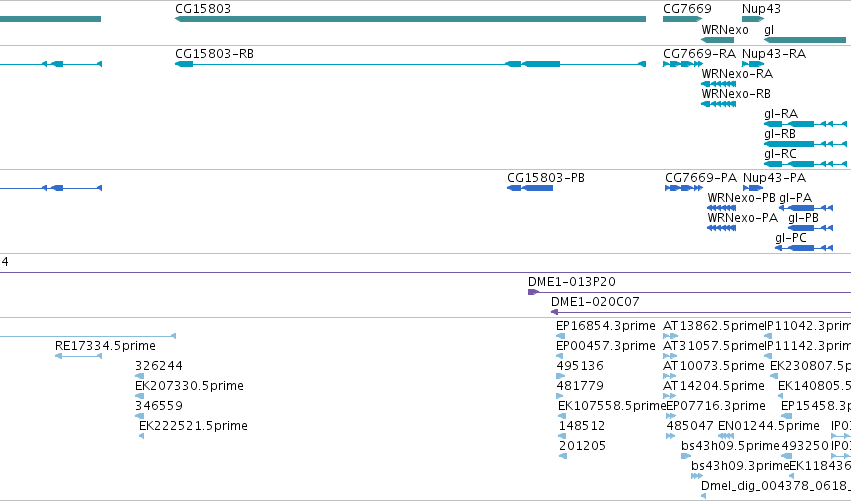Select the "DME1-013P20" clone label
The width and height of the screenshot is (851, 501).
coord(571,282)
